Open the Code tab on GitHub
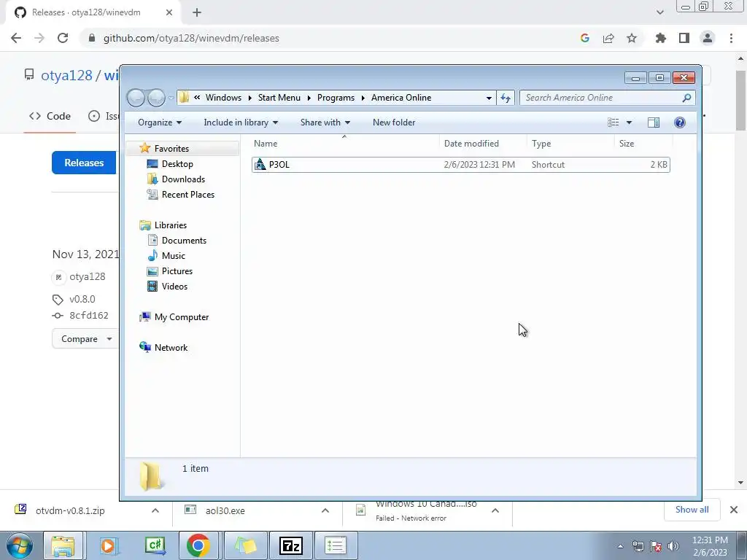This screenshot has width=747, height=560. (x=50, y=116)
